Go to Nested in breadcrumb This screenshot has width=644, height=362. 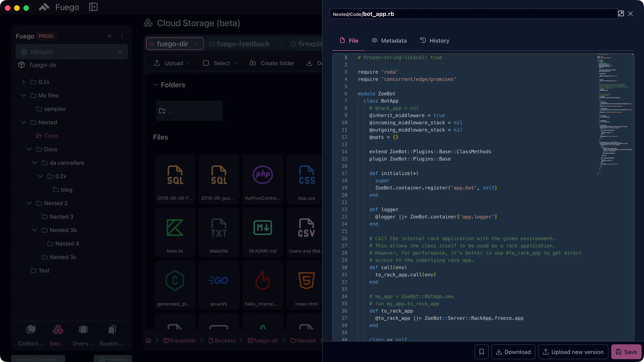(x=303, y=340)
